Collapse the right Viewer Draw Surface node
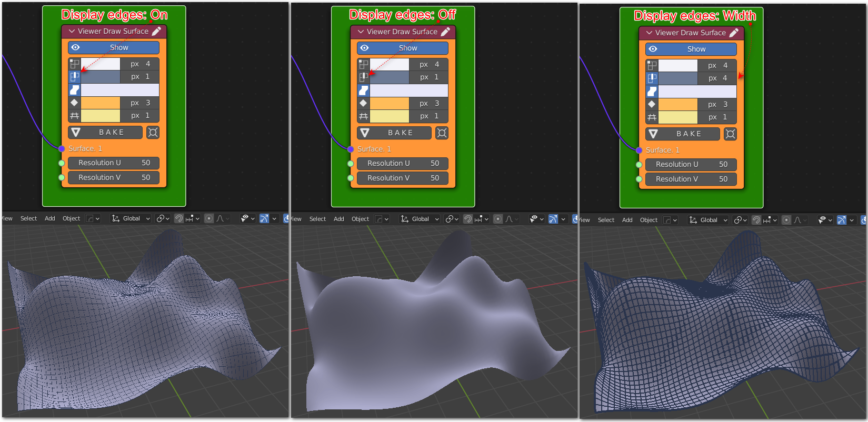 tap(649, 33)
